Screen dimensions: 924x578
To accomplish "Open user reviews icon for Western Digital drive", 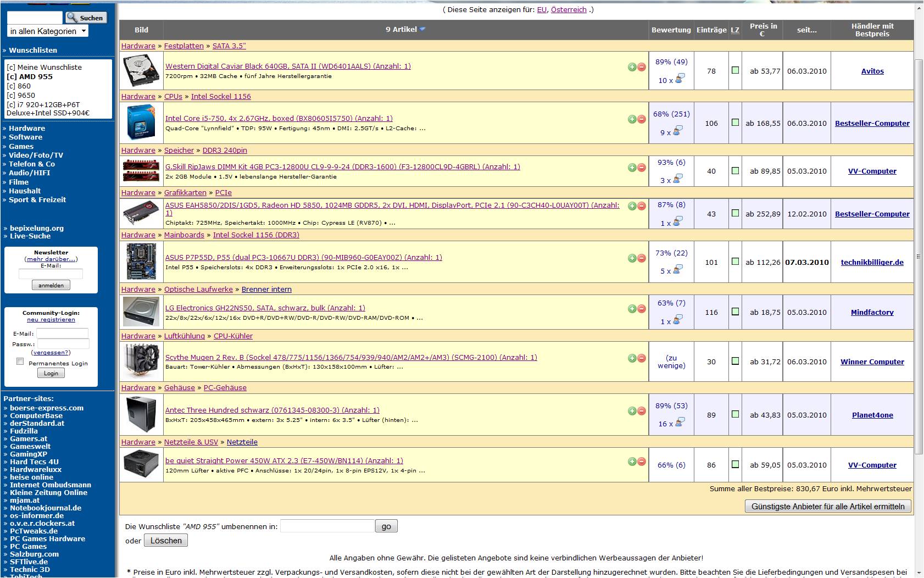I will click(680, 79).
